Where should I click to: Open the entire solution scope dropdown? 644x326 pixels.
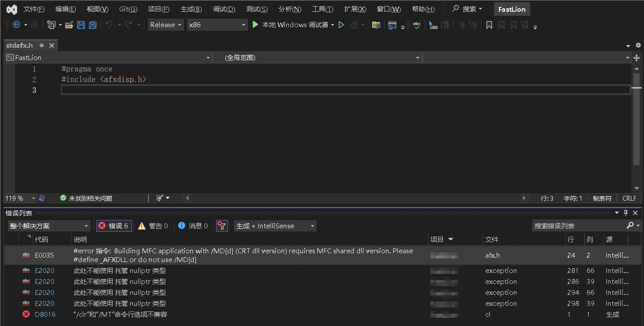coord(49,226)
